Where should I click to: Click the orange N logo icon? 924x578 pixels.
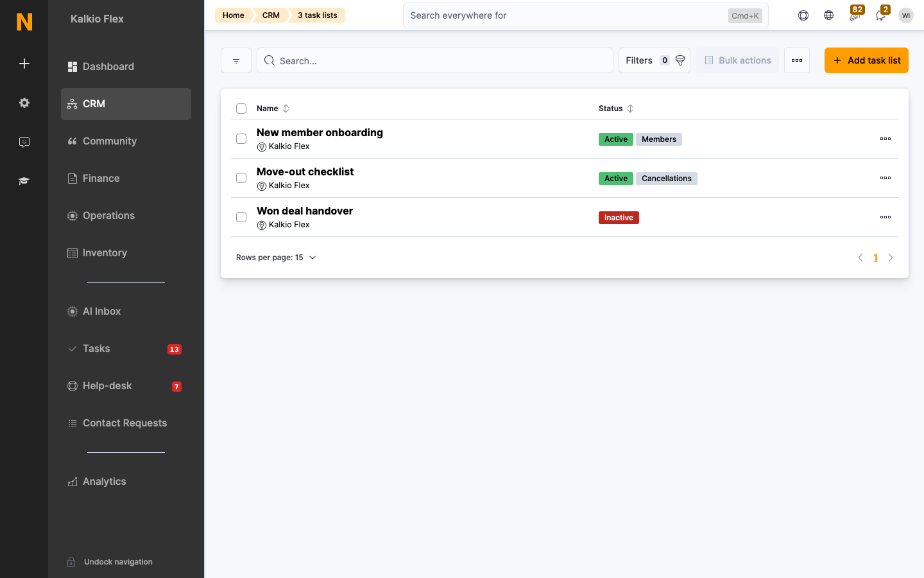pyautogui.click(x=24, y=22)
